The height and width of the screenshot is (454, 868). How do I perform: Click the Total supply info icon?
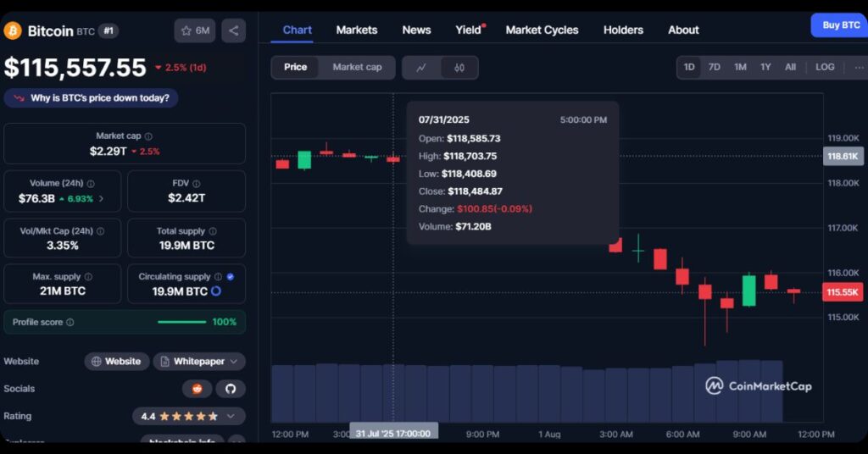213,231
